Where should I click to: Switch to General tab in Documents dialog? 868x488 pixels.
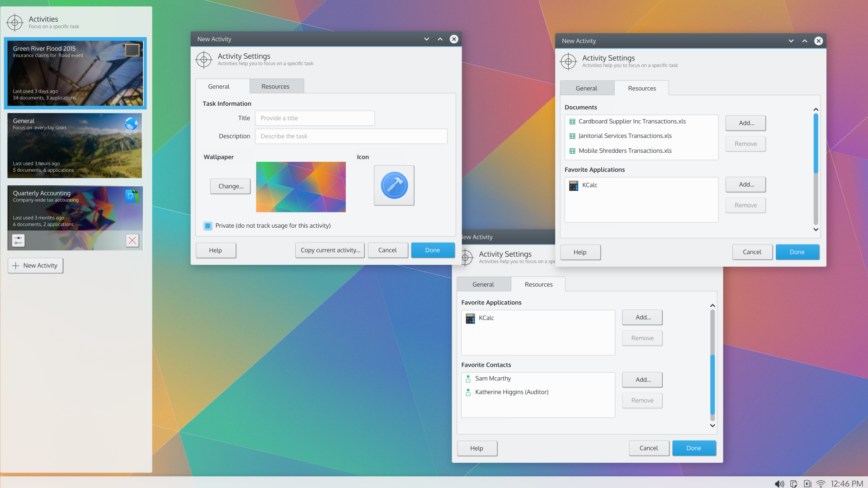(586, 88)
